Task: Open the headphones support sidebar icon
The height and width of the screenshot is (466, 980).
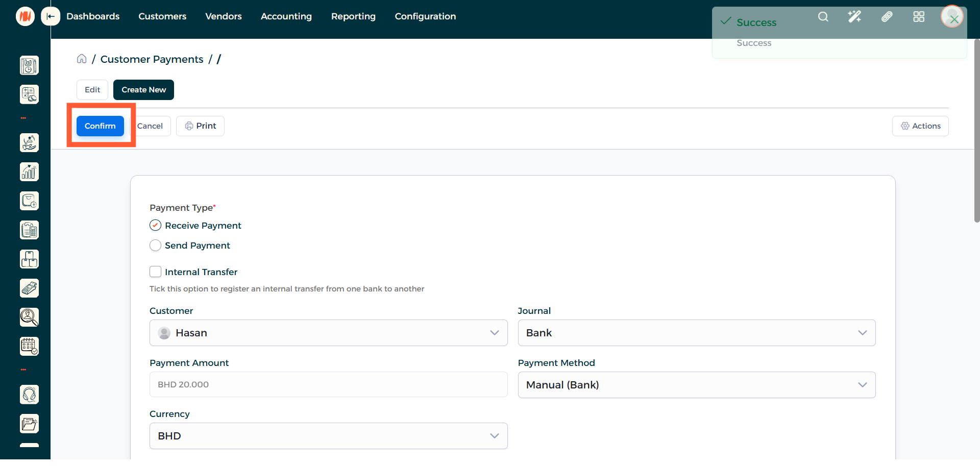Action: (29, 395)
